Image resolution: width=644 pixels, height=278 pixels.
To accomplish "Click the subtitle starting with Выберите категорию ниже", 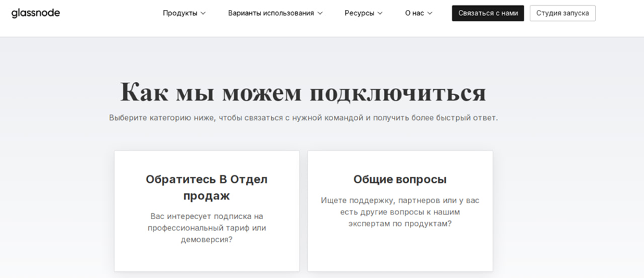I will pos(303,118).
